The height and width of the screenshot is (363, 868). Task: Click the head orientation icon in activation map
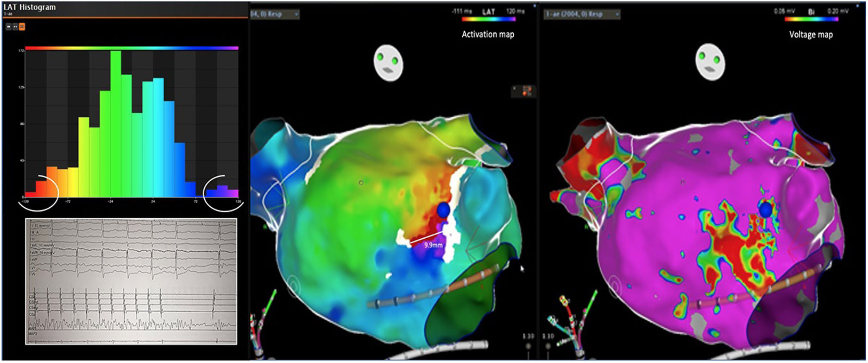tap(389, 63)
